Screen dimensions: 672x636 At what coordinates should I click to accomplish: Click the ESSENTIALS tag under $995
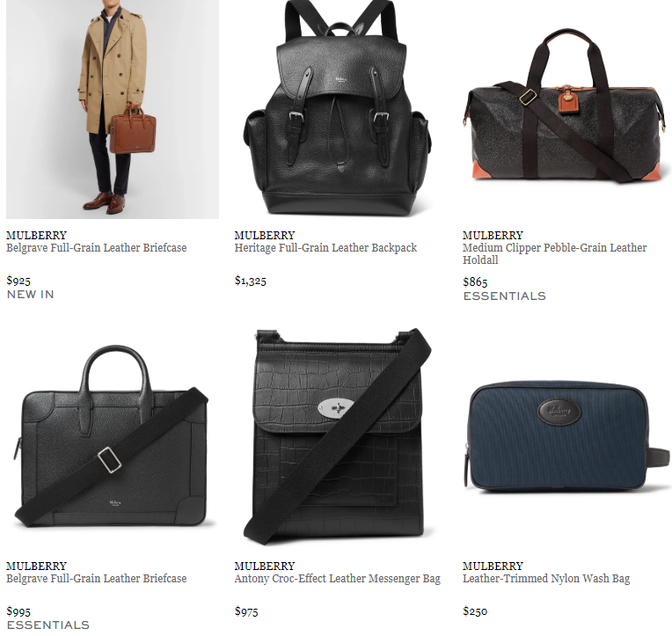[x=48, y=625]
